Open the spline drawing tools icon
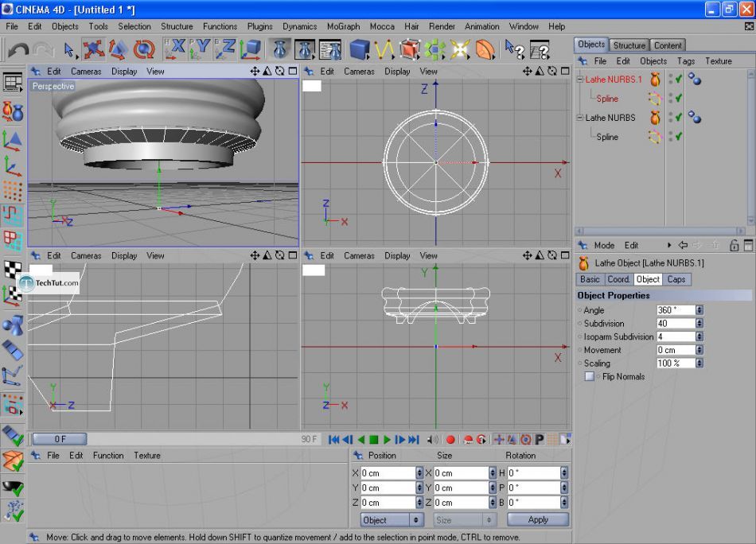Screen dimensions: 756x544 pyautogui.click(x=384, y=49)
